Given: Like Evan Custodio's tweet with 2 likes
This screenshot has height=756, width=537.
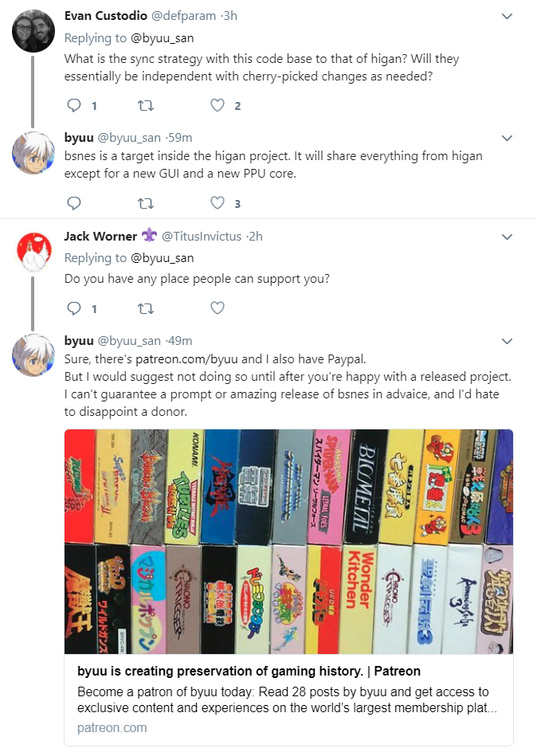Looking at the screenshot, I should 218,105.
